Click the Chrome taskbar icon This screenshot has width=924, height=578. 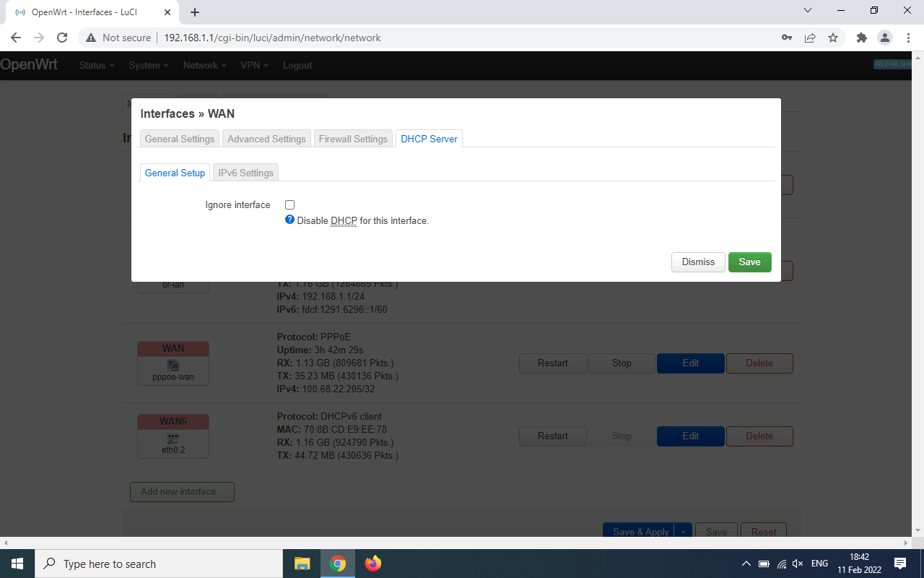point(337,564)
